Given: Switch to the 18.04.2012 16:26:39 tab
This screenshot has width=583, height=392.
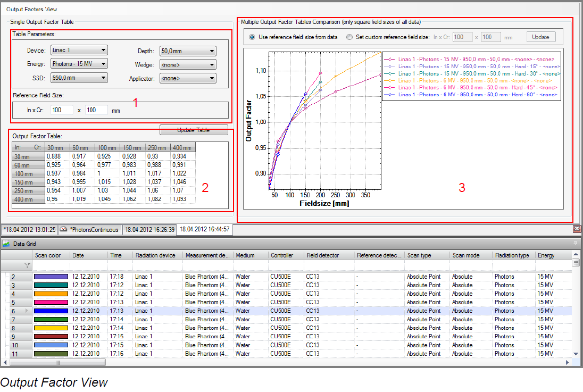Looking at the screenshot, I should point(149,230).
